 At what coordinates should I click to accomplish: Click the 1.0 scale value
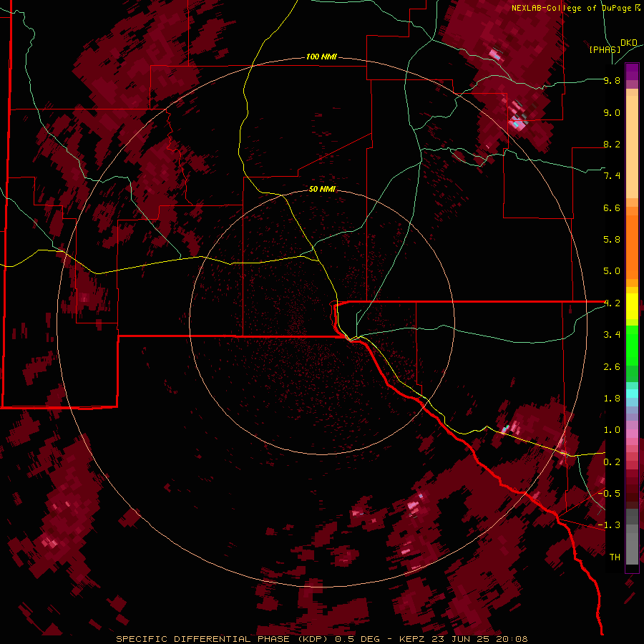tap(612, 430)
